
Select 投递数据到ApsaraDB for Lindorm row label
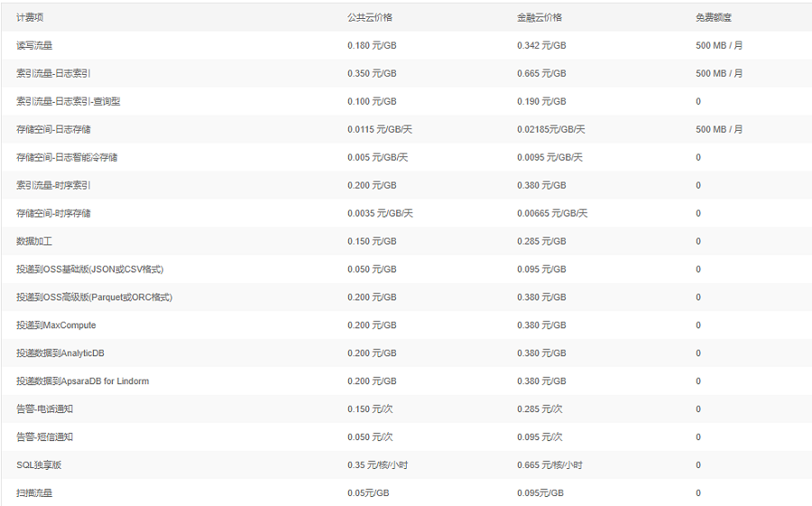pos(82,382)
